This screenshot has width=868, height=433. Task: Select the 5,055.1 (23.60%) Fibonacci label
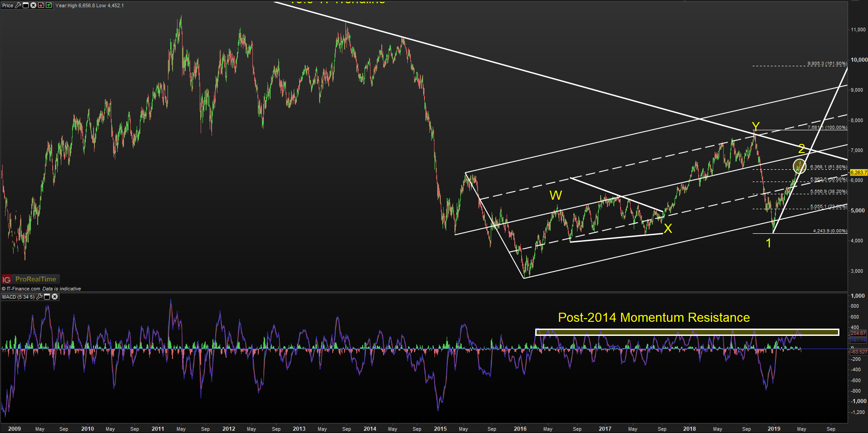[829, 207]
